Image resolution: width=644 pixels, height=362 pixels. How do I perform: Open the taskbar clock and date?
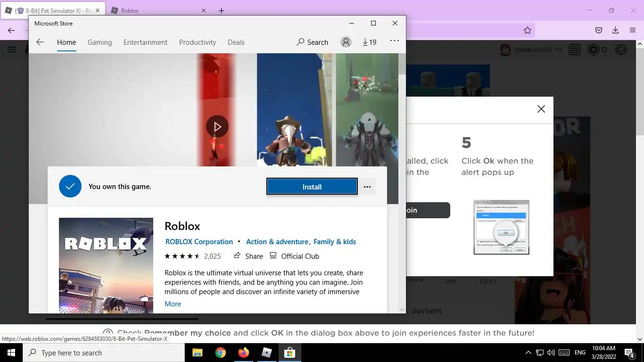pyautogui.click(x=603, y=353)
